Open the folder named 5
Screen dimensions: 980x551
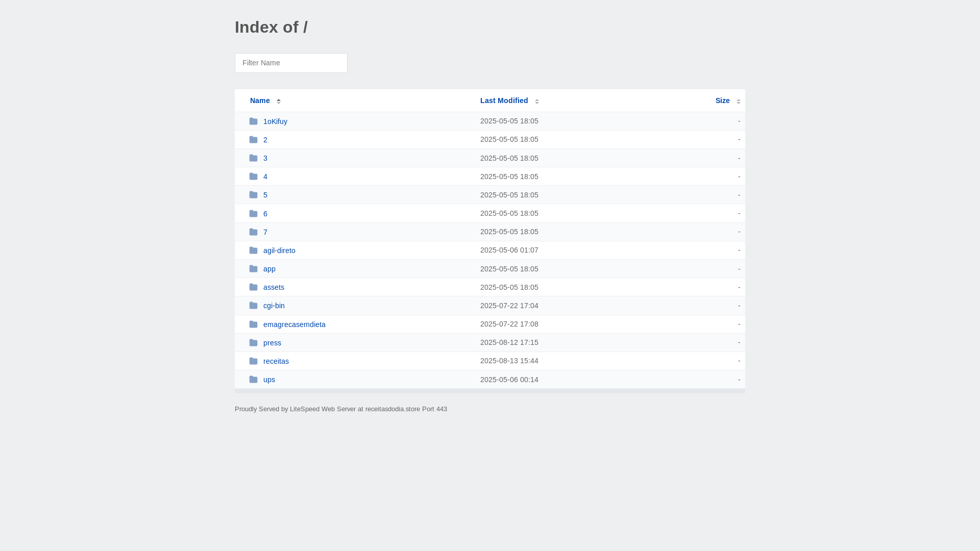pyautogui.click(x=265, y=195)
